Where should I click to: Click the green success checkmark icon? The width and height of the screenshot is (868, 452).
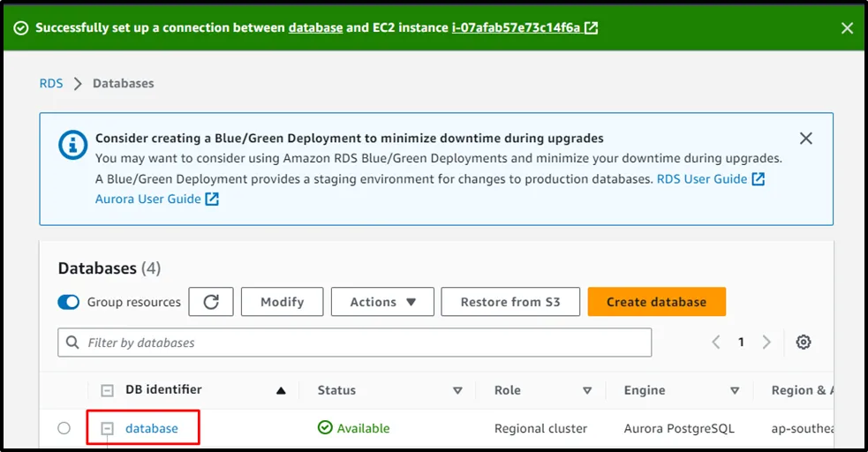click(x=21, y=28)
